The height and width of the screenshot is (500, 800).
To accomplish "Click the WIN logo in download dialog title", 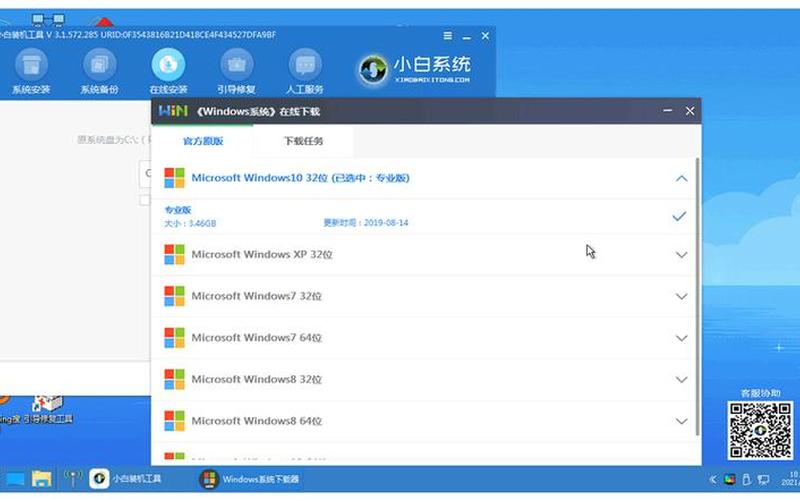I will (173, 111).
